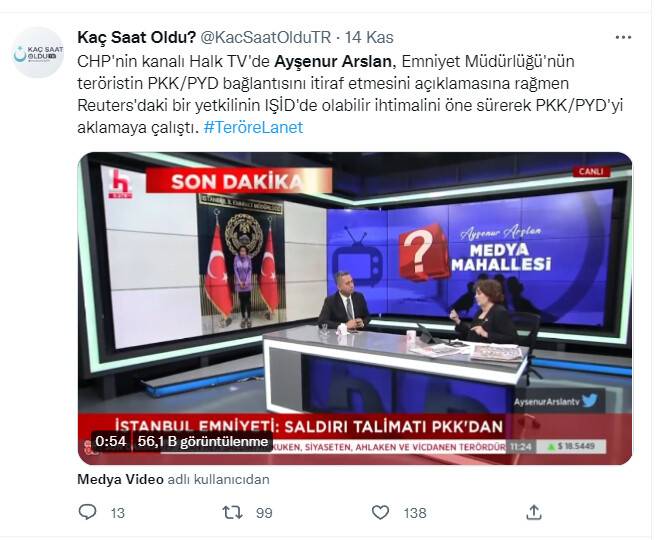The width and height of the screenshot is (669, 540).
Task: Click the 138 likes count
Action: pos(415,513)
